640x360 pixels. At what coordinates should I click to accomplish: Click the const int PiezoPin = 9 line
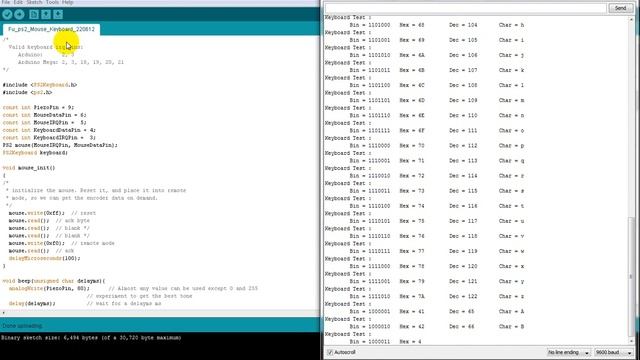(38, 107)
